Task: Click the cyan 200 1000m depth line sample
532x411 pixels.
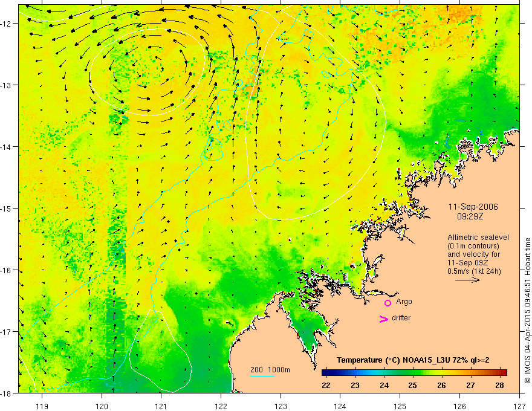Action: pyautogui.click(x=262, y=376)
